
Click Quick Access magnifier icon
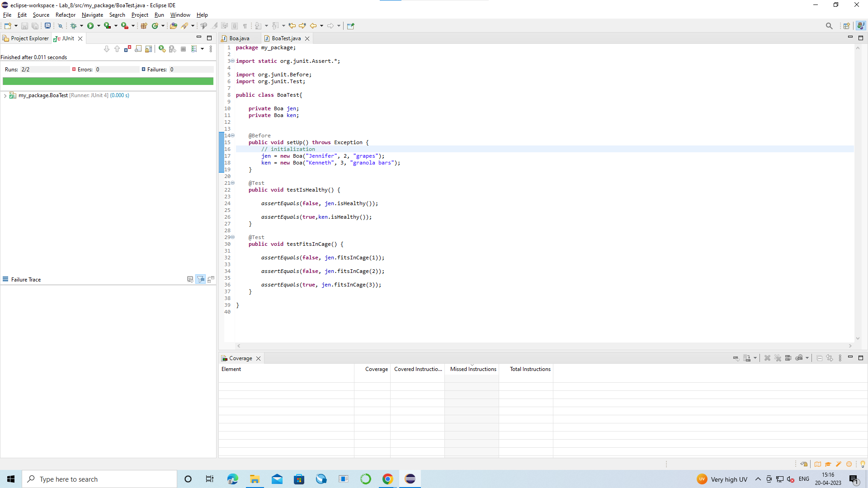829,26
